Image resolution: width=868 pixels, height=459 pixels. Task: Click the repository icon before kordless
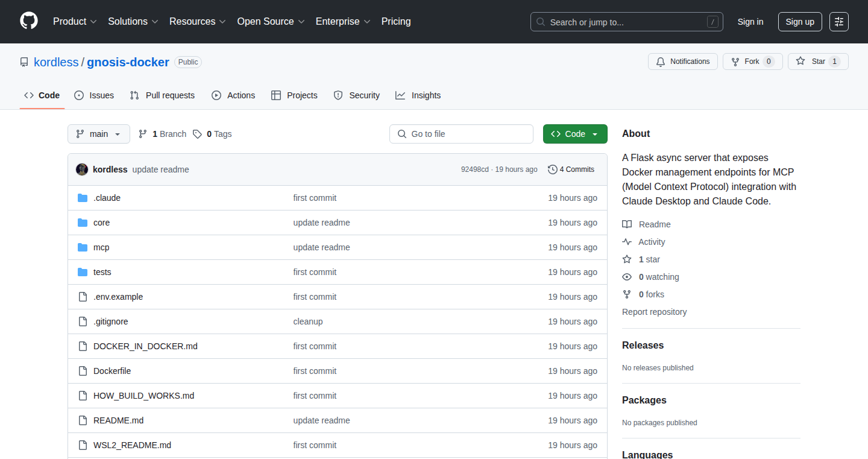[x=24, y=62]
